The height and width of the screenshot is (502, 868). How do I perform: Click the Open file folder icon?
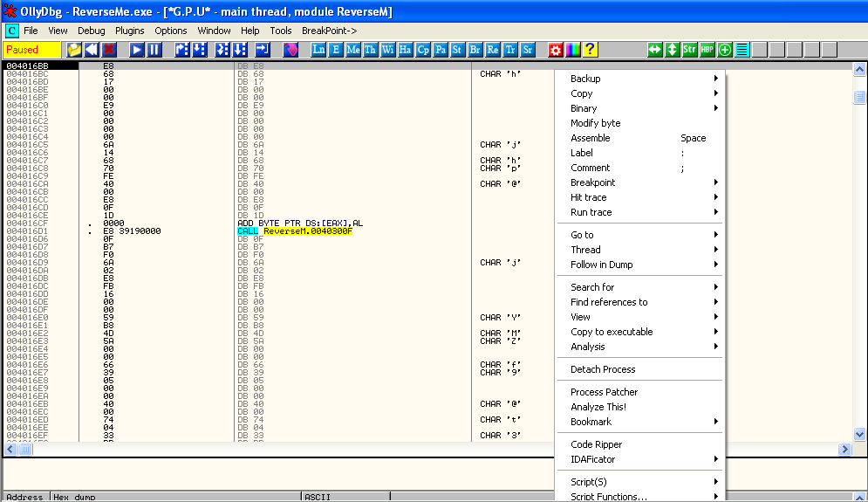point(74,50)
